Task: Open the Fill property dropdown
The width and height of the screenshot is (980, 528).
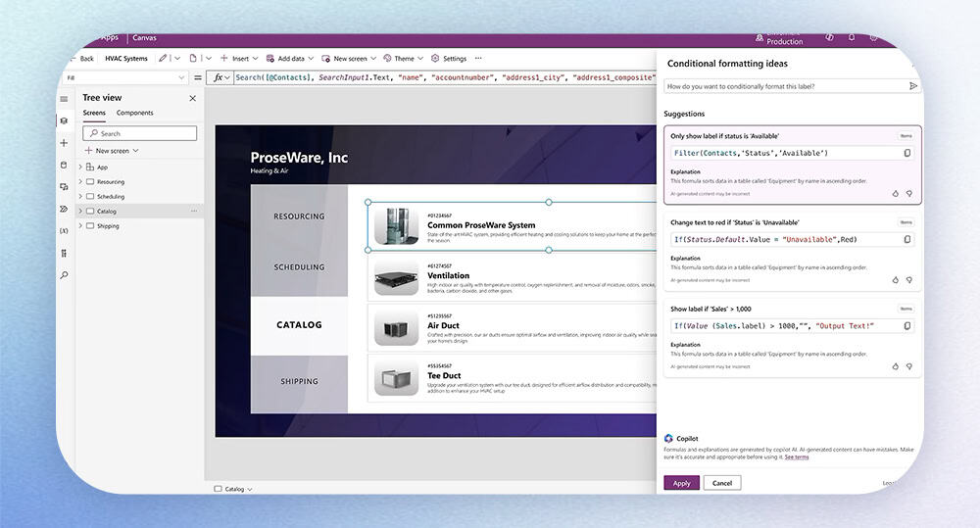Action: 181,77
